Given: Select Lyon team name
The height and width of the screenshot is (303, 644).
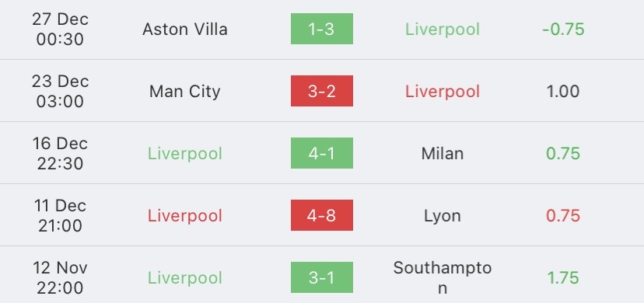Looking at the screenshot, I should pyautogui.click(x=443, y=216).
